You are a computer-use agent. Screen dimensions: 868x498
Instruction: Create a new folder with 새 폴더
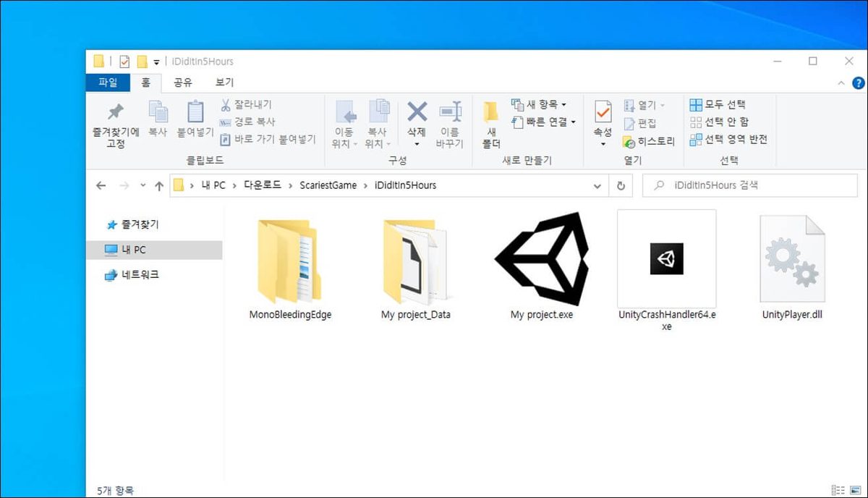click(x=491, y=124)
